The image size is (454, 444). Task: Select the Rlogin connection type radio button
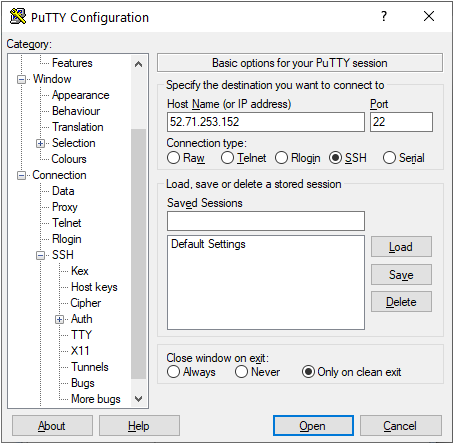pos(281,158)
